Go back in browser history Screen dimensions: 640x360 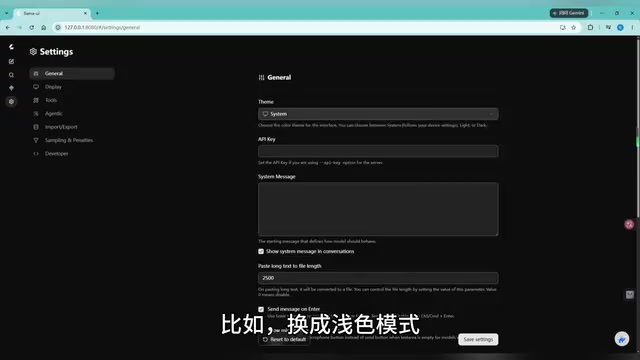[8, 27]
